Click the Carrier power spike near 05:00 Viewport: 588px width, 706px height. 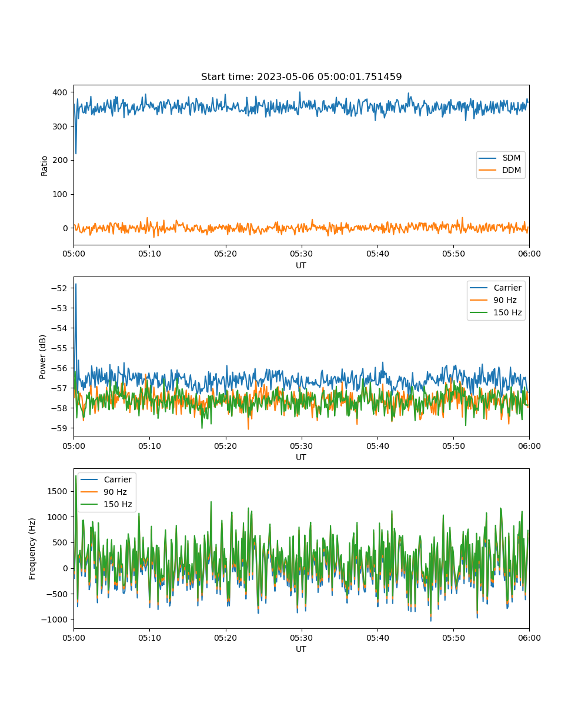(75, 285)
